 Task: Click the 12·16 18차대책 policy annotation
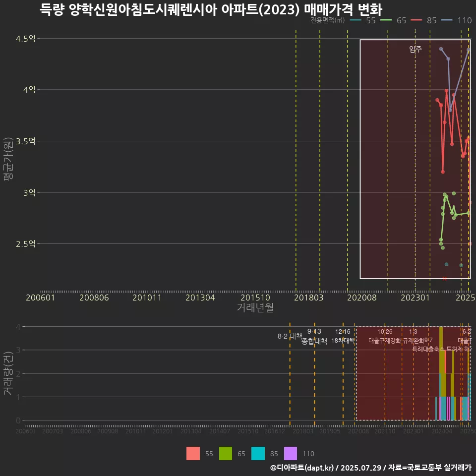343,336
